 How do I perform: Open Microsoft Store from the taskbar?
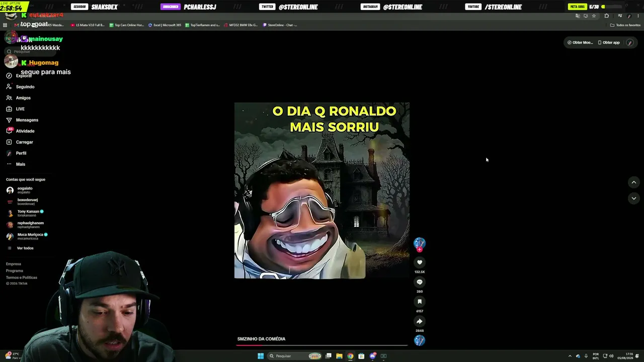(x=361, y=356)
